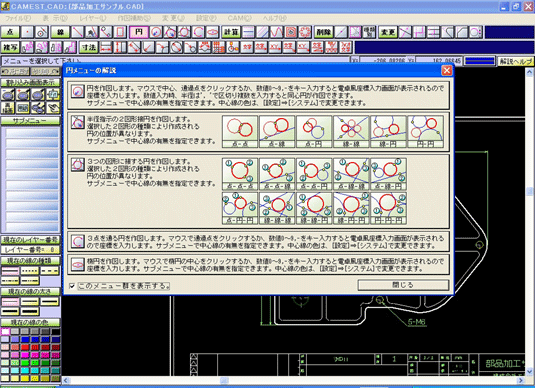This screenshot has height=388, width=535.
Task: Pick the bright green color swatch
Action: (25, 362)
